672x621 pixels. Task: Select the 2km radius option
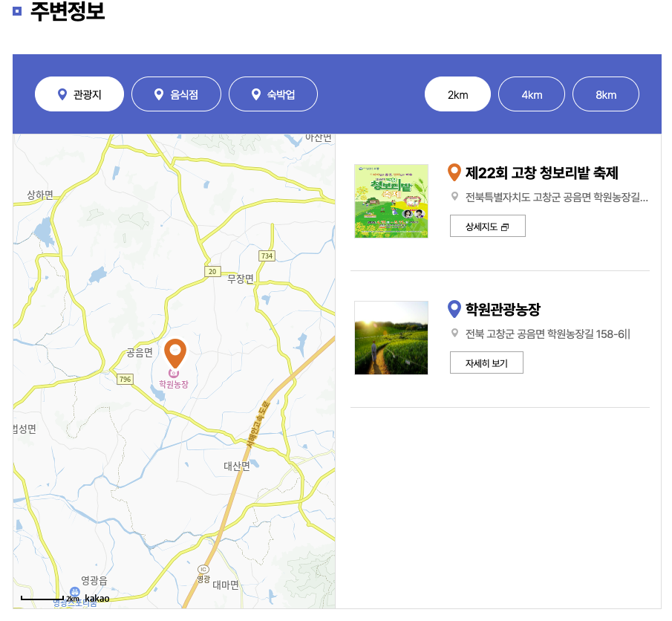457,94
